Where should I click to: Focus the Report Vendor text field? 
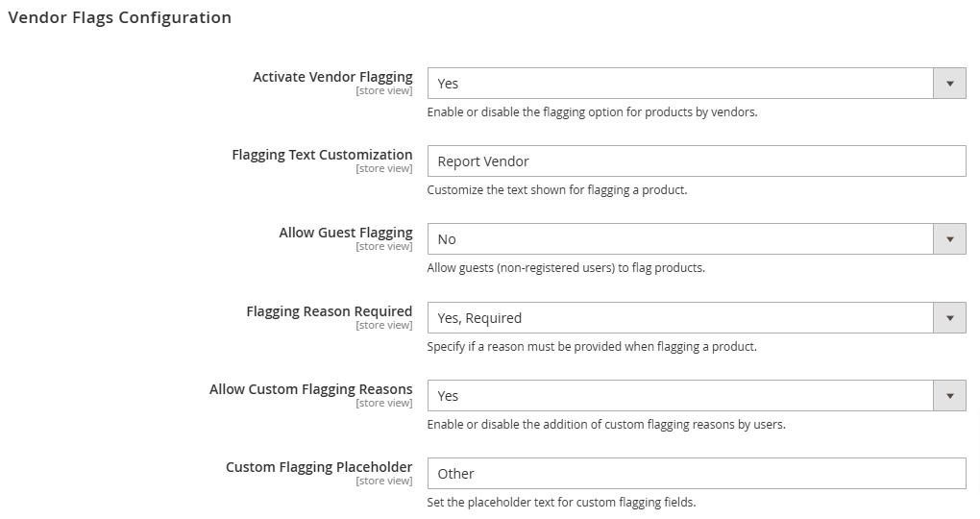click(697, 161)
